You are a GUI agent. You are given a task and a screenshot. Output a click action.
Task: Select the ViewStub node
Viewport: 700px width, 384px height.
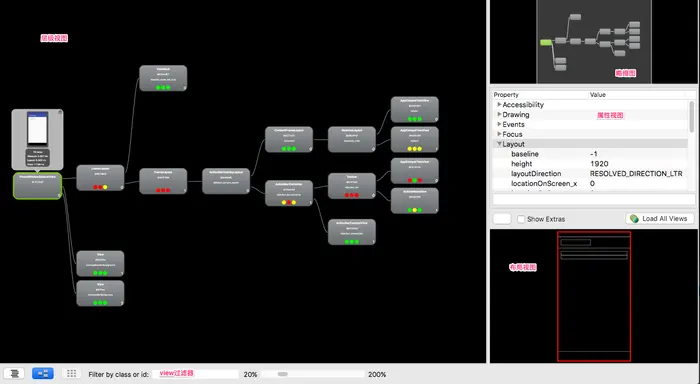tap(163, 78)
